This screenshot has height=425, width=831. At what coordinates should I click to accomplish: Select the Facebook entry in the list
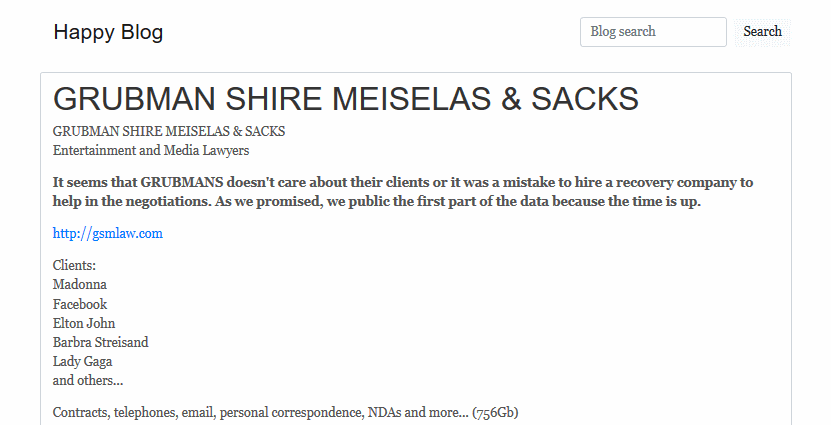coord(80,304)
